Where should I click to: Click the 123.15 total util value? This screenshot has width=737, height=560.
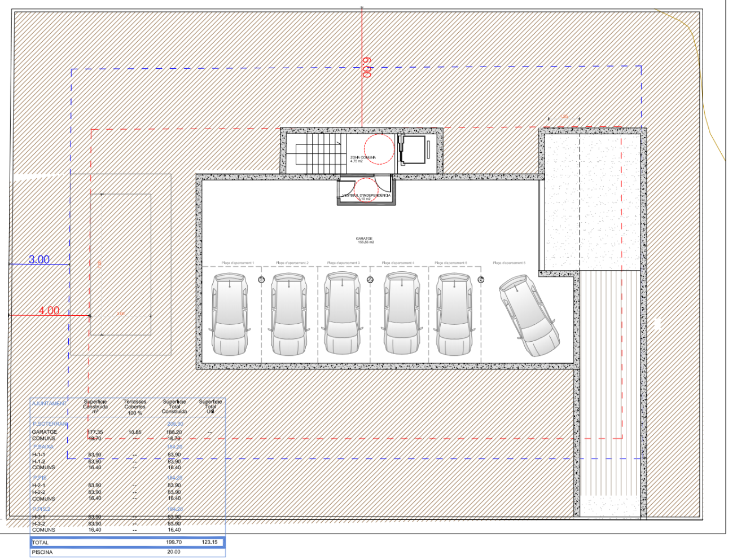pyautogui.click(x=209, y=543)
